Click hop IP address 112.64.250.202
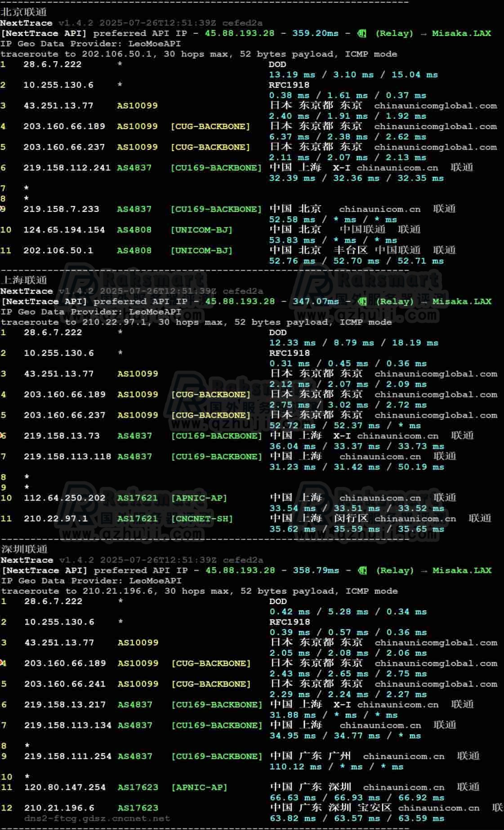504x830 pixels. (x=65, y=498)
